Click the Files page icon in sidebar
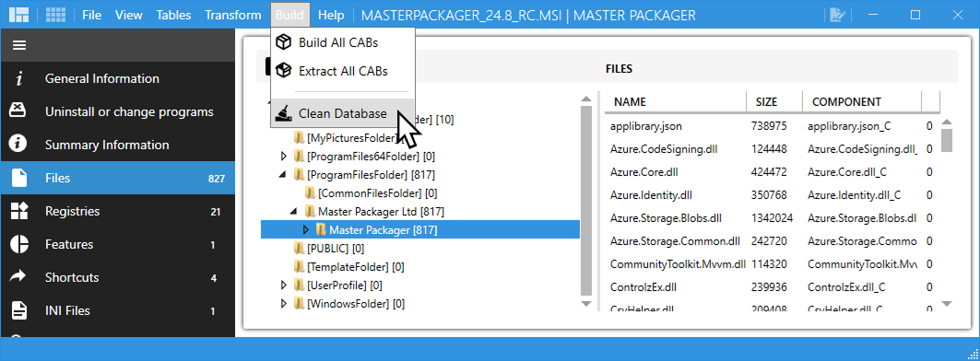The width and height of the screenshot is (980, 361). pos(19,178)
